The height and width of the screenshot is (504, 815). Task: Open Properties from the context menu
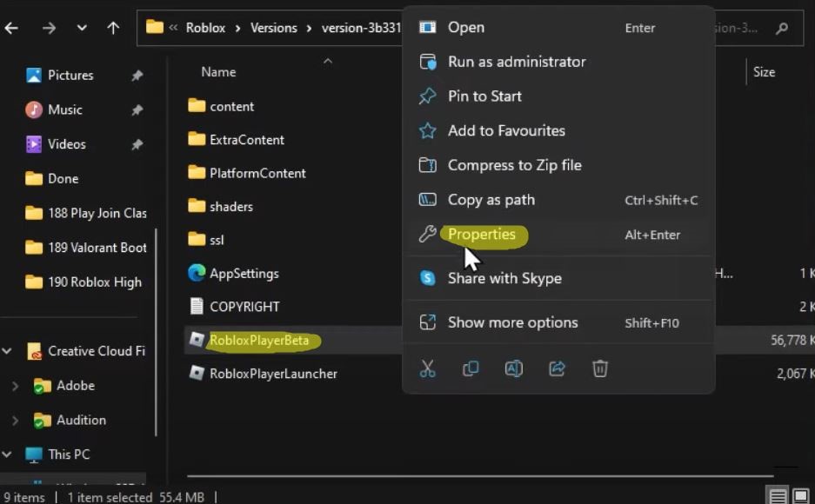558,235
